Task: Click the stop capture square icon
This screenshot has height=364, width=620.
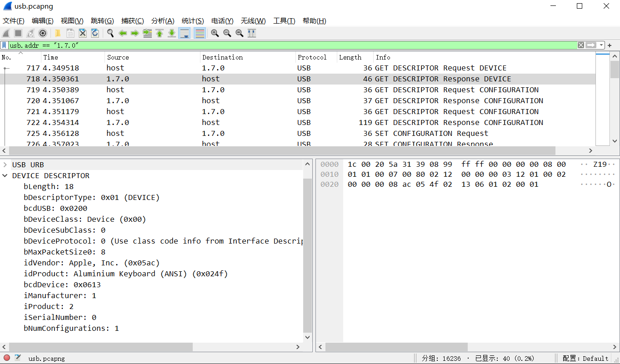Action: click(18, 33)
